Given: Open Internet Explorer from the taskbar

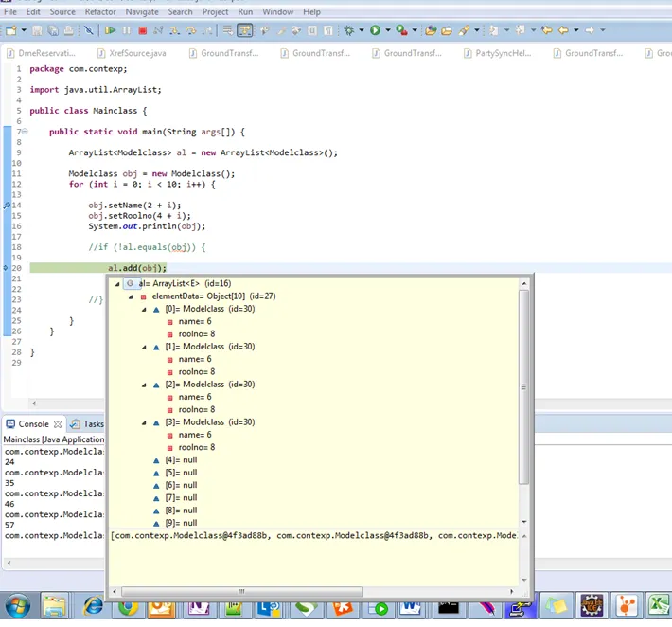Looking at the screenshot, I should click(93, 606).
